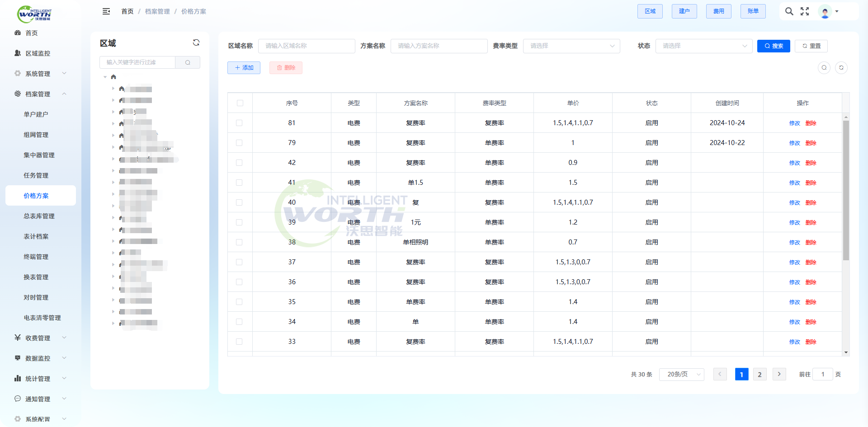Open the 20条/页 page size dropdown
The height and width of the screenshot is (427, 868).
[682, 374]
